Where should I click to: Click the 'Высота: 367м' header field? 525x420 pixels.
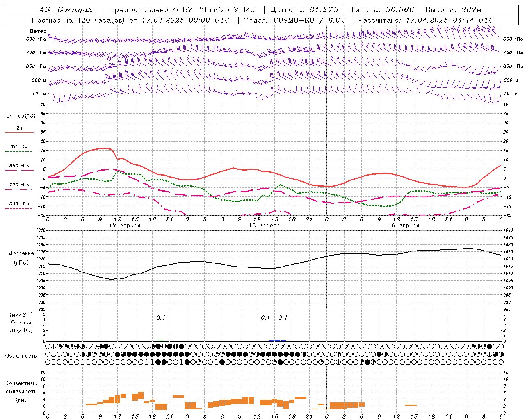pyautogui.click(x=453, y=10)
